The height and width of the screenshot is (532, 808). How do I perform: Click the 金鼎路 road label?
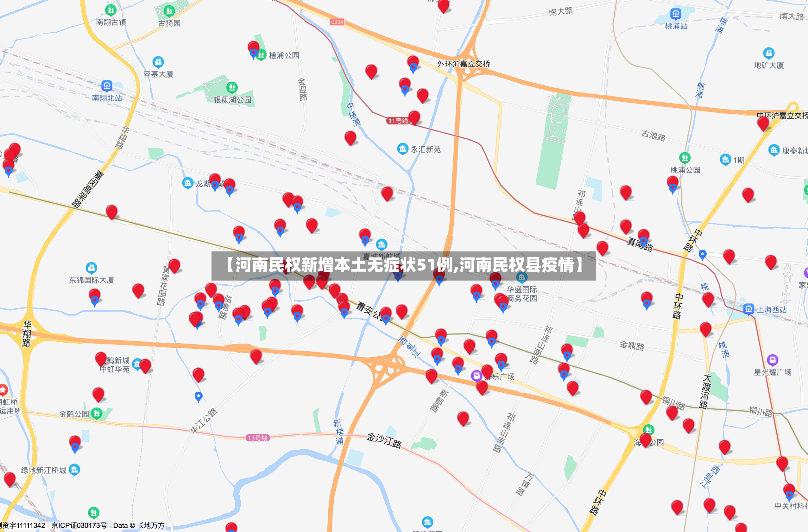coord(632,345)
